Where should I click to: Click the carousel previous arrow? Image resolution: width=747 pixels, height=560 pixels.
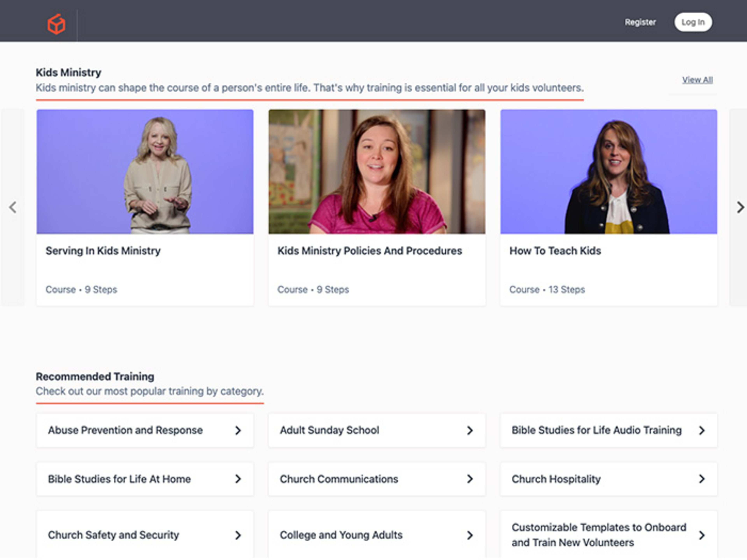tap(13, 207)
